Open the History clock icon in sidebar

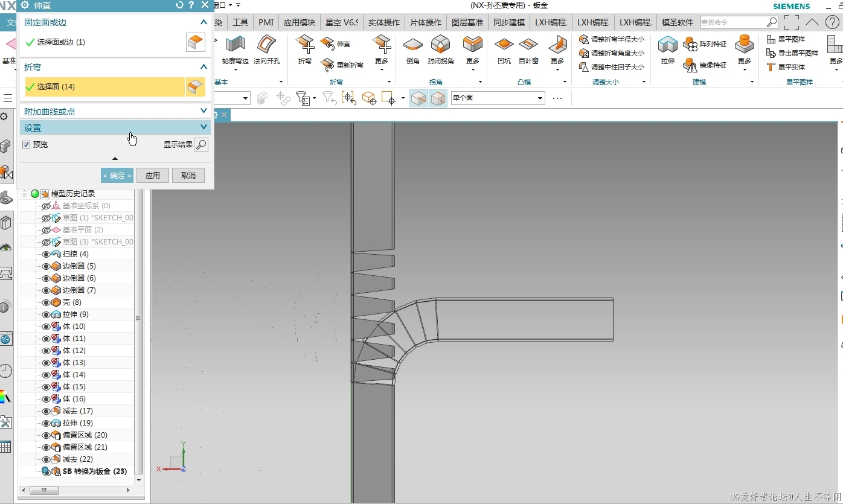[x=5, y=370]
